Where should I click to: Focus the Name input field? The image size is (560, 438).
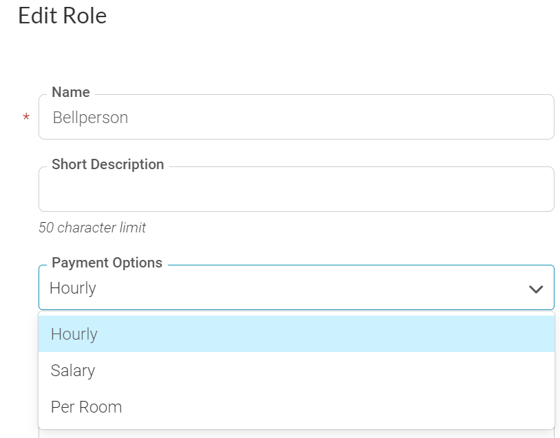(296, 117)
